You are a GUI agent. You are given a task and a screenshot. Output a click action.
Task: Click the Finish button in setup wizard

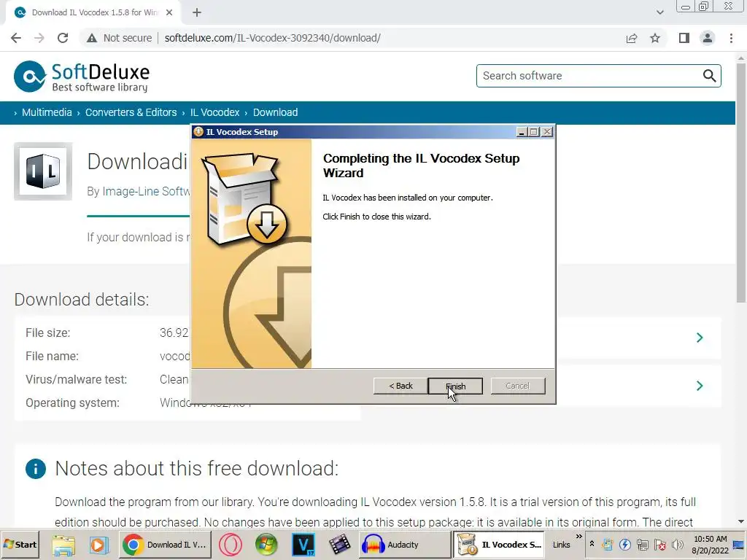pyautogui.click(x=455, y=386)
